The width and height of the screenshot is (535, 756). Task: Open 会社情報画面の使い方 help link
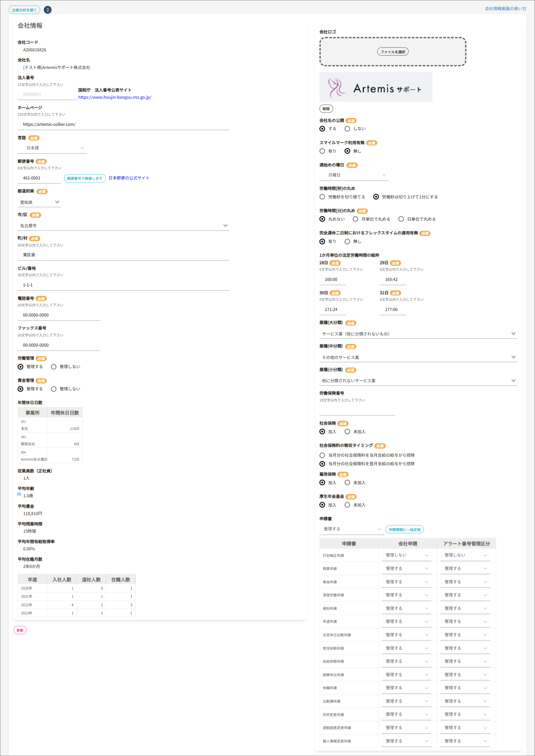tap(505, 8)
